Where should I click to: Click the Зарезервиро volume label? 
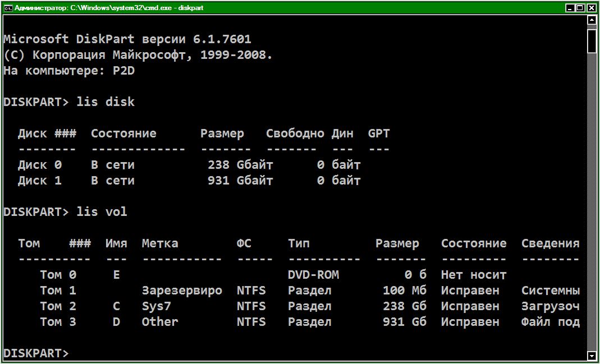182,291
